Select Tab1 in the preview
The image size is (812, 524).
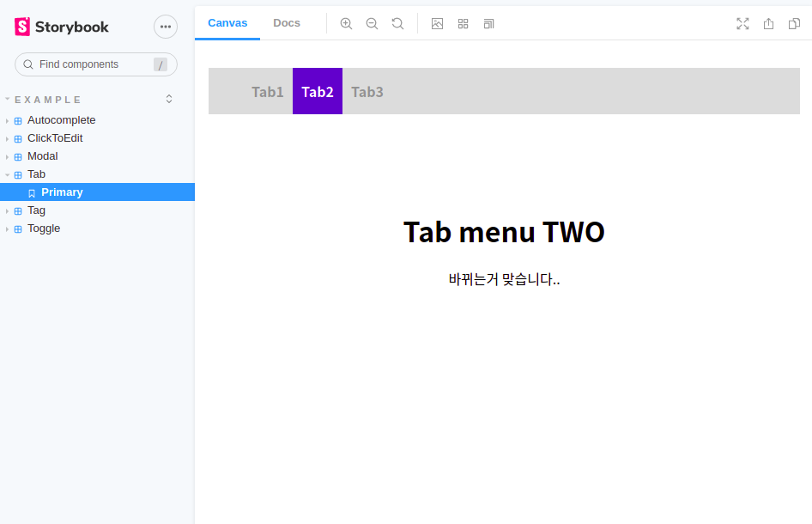268,92
